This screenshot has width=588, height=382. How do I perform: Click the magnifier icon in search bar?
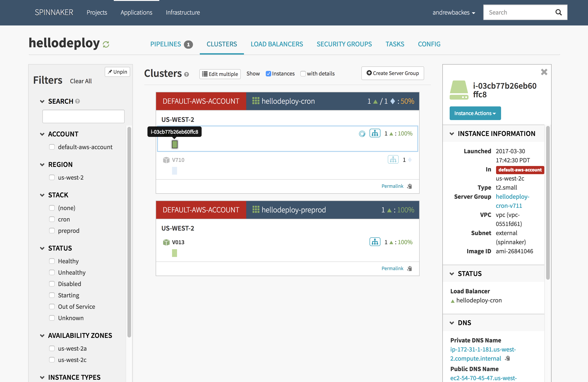click(x=558, y=12)
